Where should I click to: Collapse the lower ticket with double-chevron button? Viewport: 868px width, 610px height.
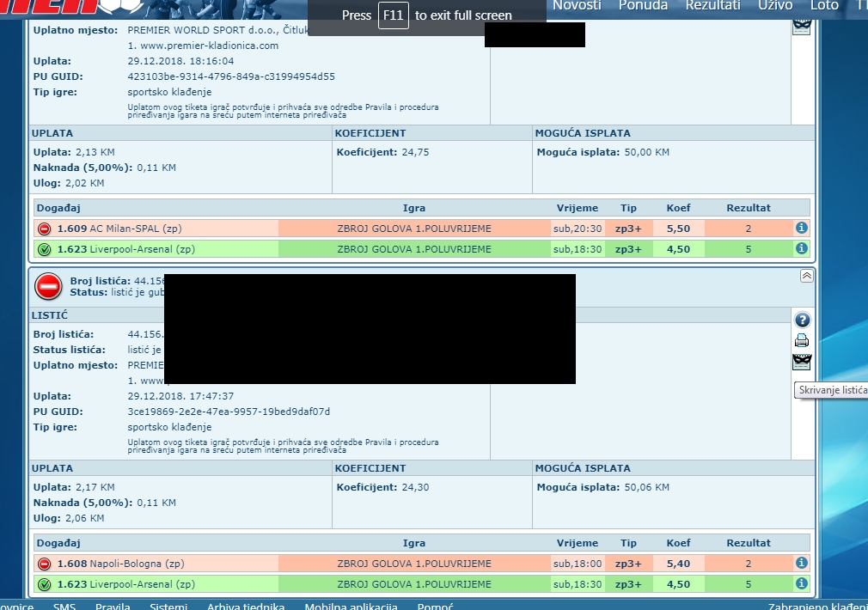807,276
